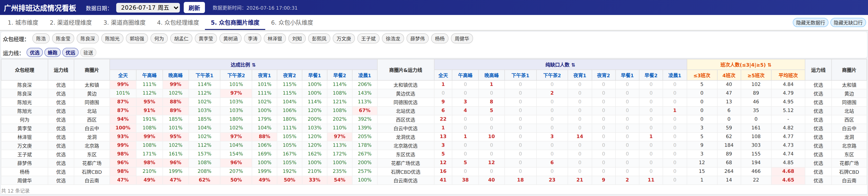Screen dimensions: 868x196
Task: Click the 龙洞优选 row label
Action: (x=406, y=137)
